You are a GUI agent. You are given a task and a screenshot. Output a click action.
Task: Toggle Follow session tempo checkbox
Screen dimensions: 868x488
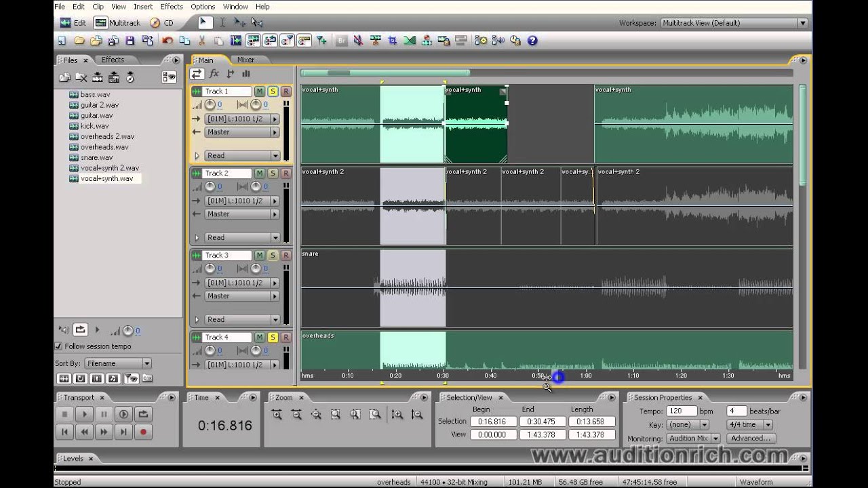(x=58, y=346)
